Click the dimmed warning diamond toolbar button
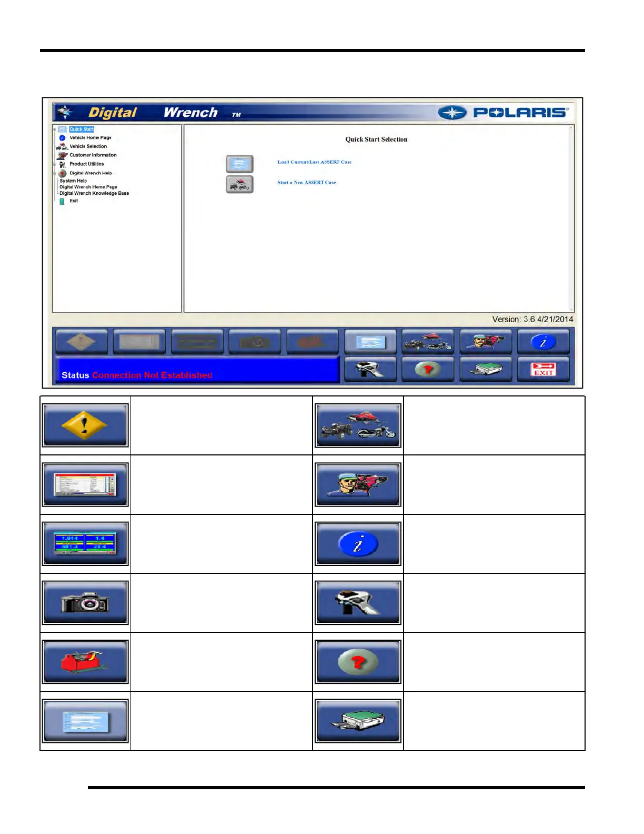 click(x=82, y=342)
